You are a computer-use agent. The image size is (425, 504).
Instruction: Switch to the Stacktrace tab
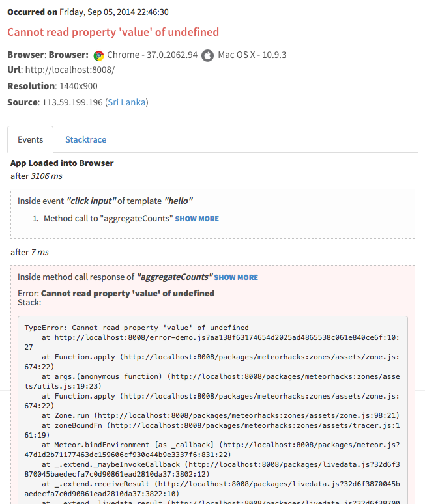click(x=85, y=139)
